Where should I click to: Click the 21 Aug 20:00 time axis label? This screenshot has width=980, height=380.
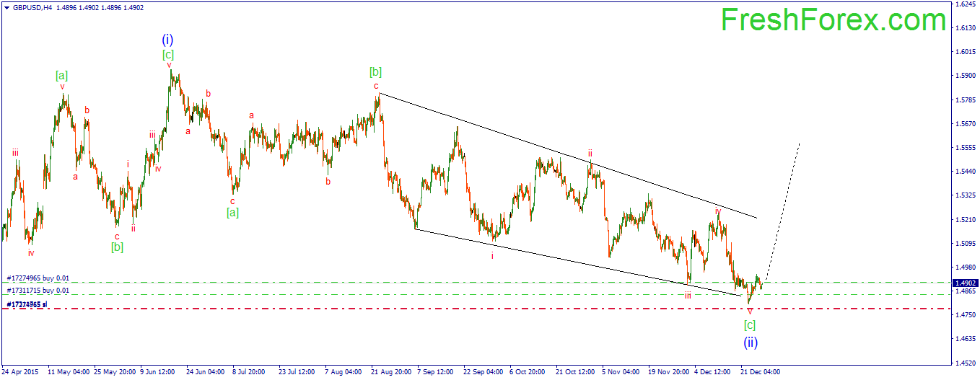(390, 372)
